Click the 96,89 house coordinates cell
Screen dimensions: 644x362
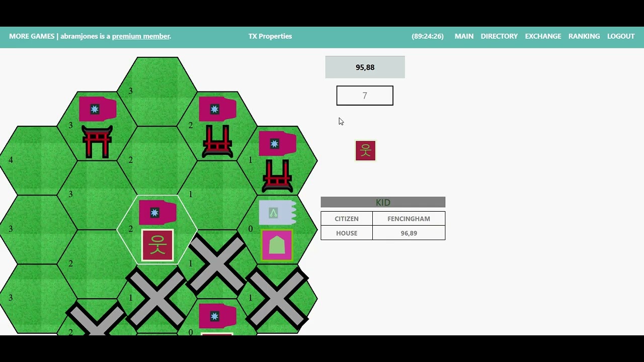pos(409,233)
